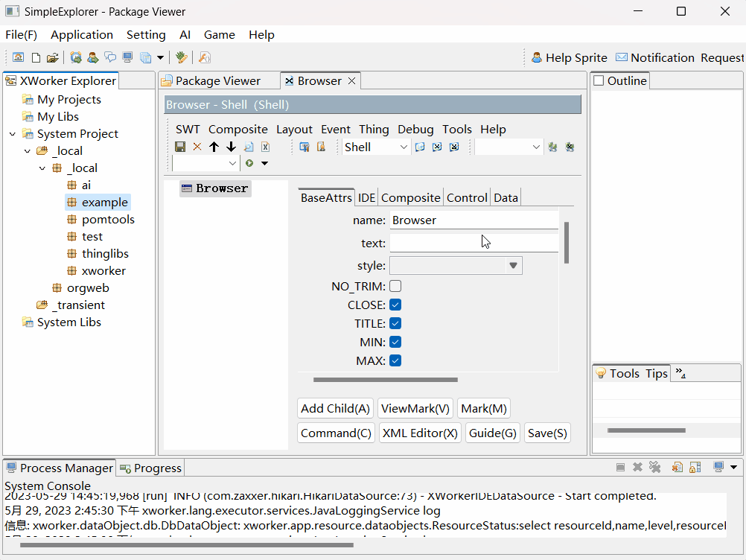Open the Composite menu in editor
The height and width of the screenshot is (560, 746).
tap(238, 130)
